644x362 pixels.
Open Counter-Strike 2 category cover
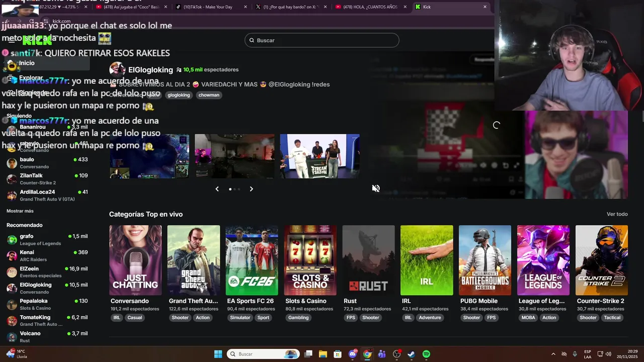(602, 260)
